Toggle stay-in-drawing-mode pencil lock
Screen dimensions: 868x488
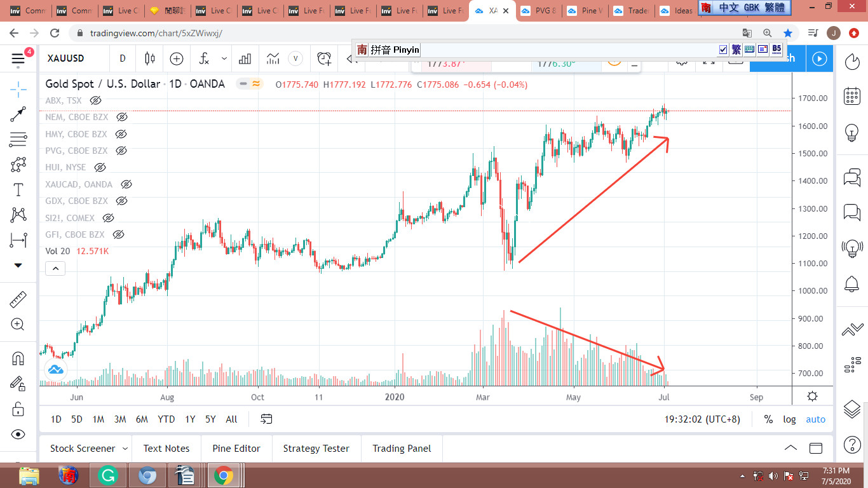(x=18, y=383)
